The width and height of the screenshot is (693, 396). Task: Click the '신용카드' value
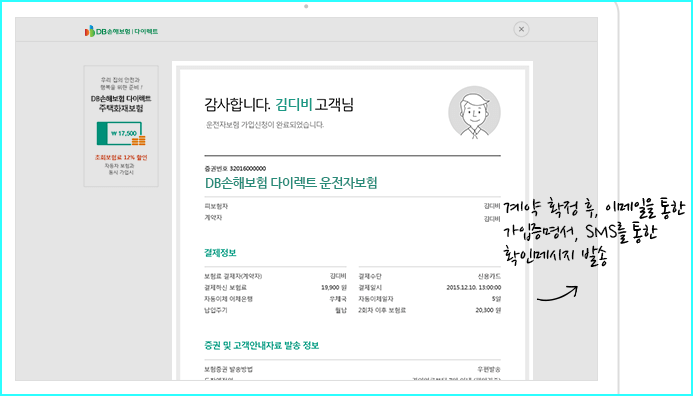(x=489, y=276)
